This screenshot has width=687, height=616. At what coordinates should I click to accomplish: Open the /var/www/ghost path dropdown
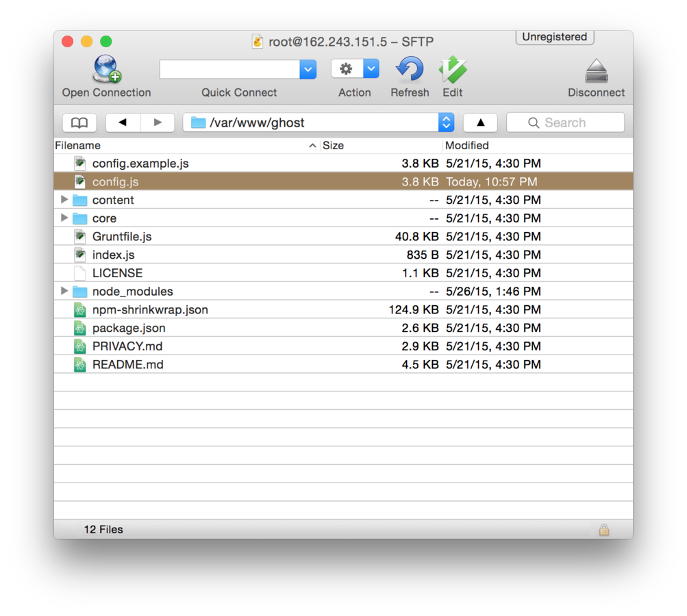click(446, 123)
